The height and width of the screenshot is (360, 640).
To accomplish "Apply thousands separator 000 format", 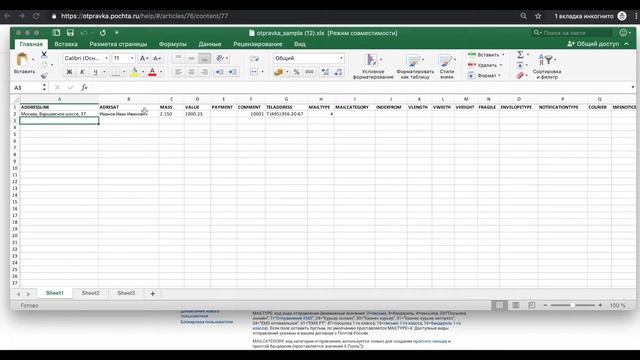I will coord(309,72).
